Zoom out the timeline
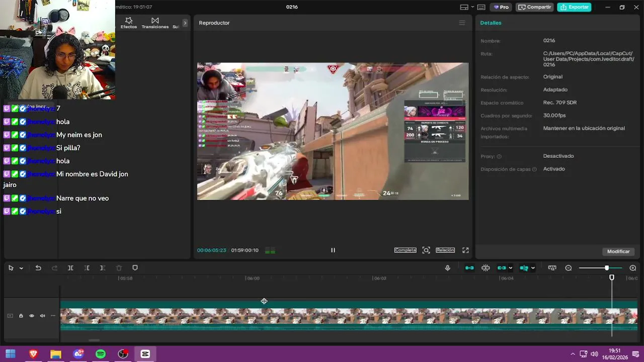Screen dimensions: 644x362 [x=569, y=268]
